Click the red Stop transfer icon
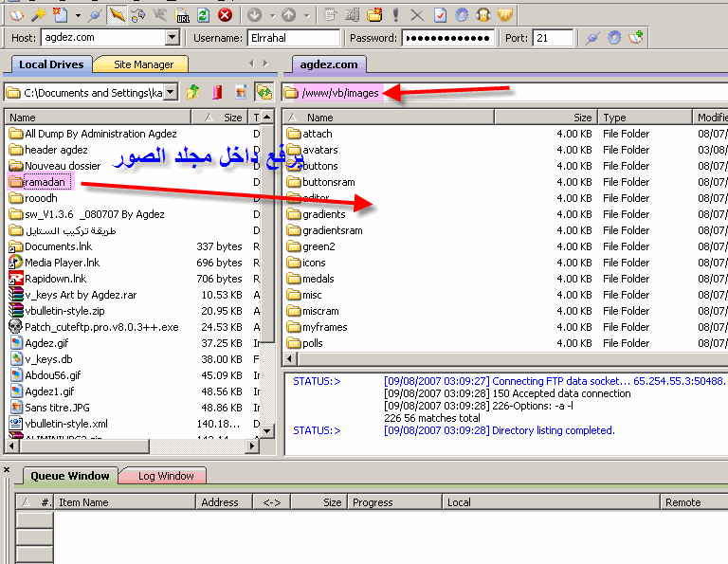Image resolution: width=728 pixels, height=564 pixels. point(225,14)
